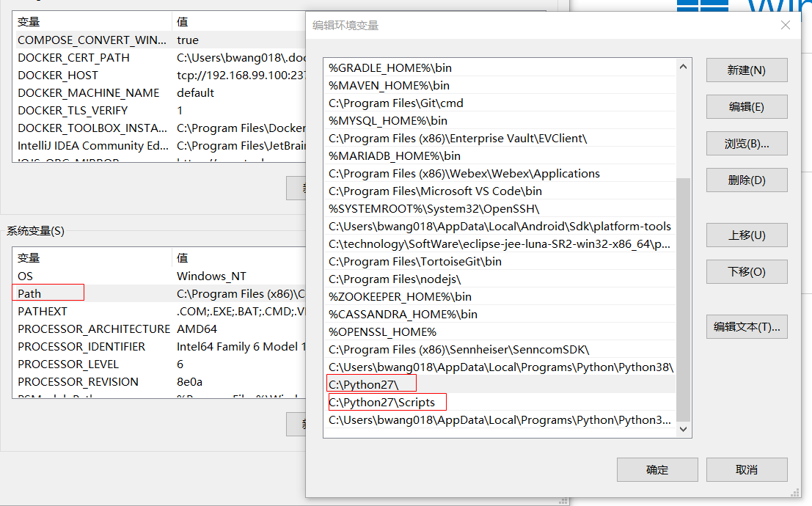Confirm changes with the 确定 button
Screen dimensions: 812x506
[x=657, y=469]
